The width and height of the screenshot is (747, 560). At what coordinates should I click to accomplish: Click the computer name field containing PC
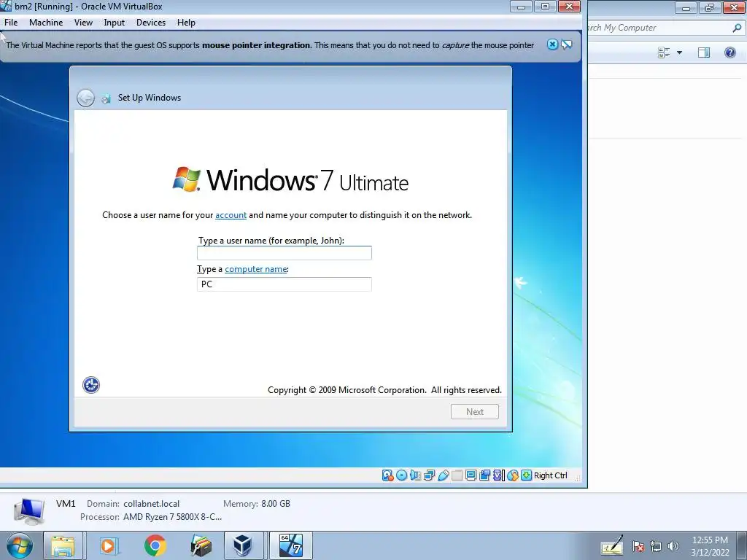(284, 284)
